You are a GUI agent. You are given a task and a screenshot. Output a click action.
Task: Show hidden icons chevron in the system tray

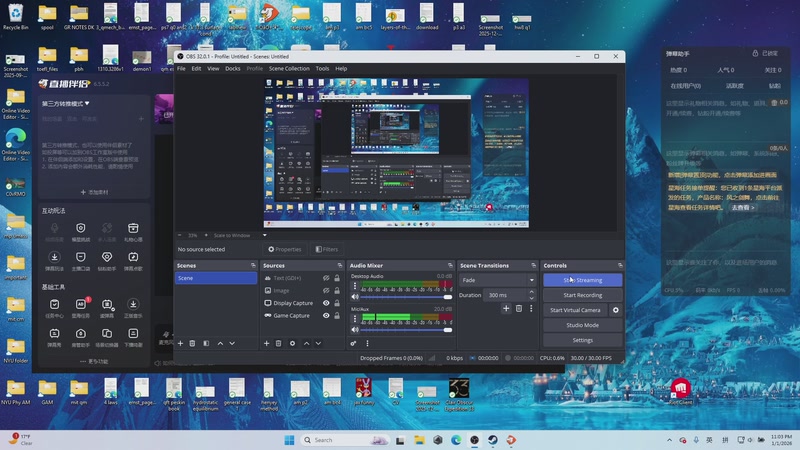(669, 440)
